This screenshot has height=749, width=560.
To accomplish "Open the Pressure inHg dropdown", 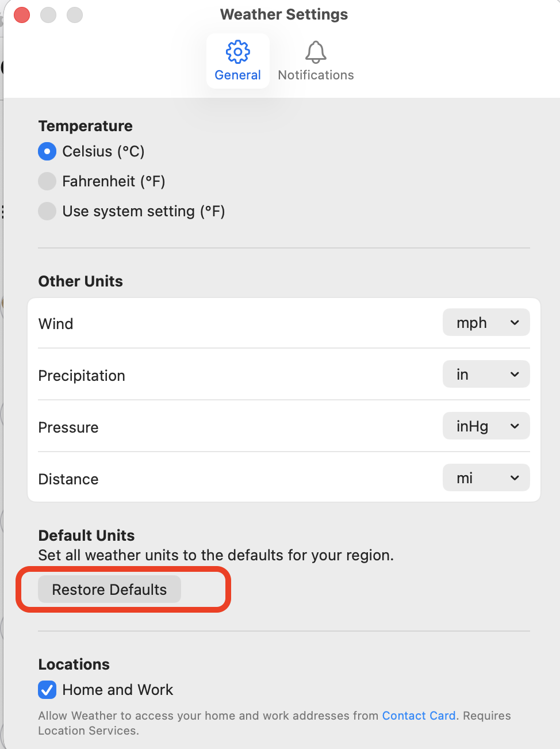I will pos(485,426).
